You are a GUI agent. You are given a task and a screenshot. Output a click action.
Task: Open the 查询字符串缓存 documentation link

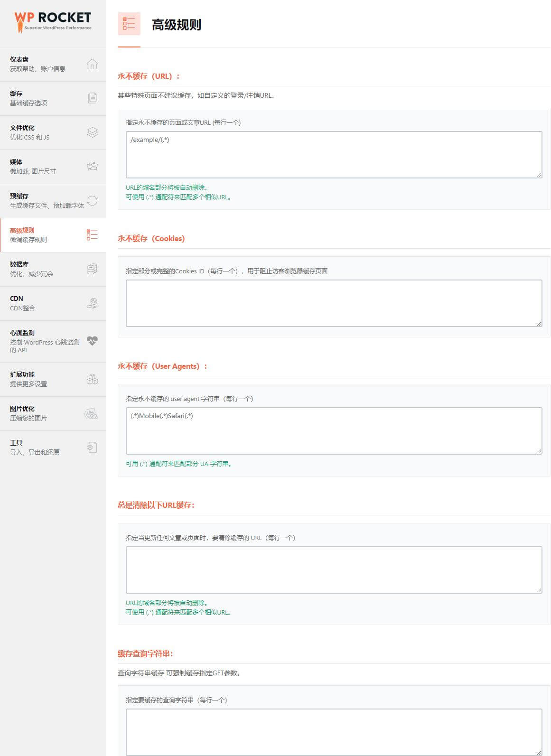pyautogui.click(x=140, y=673)
